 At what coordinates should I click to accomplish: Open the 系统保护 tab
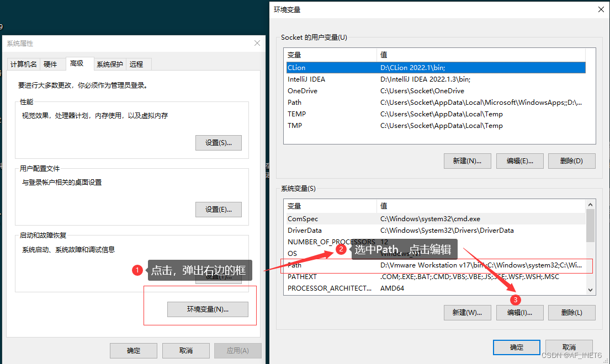click(x=110, y=64)
